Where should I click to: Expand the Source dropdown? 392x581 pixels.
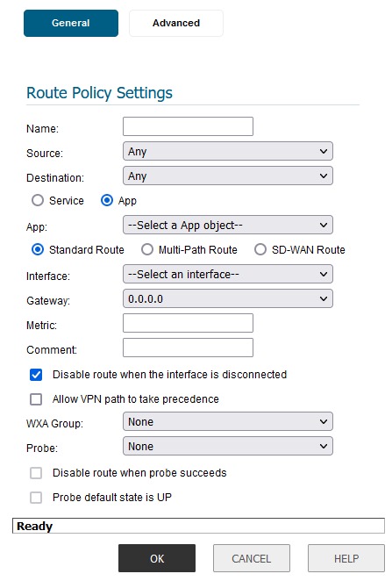pos(228,151)
